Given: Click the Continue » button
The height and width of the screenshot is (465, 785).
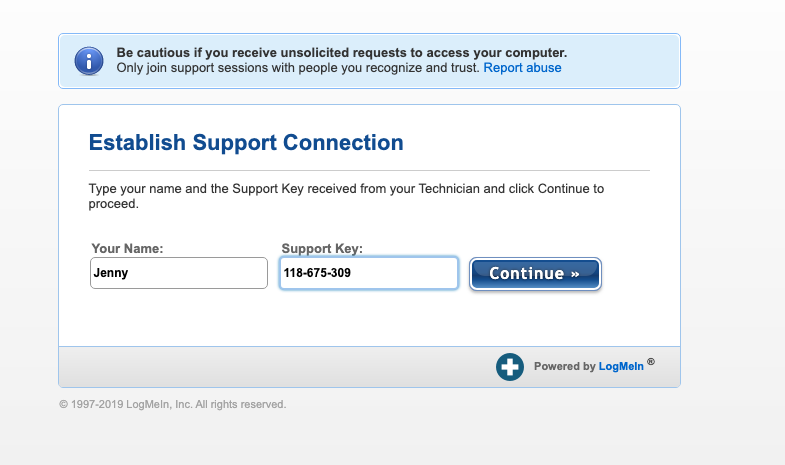Looking at the screenshot, I should click(x=535, y=274).
